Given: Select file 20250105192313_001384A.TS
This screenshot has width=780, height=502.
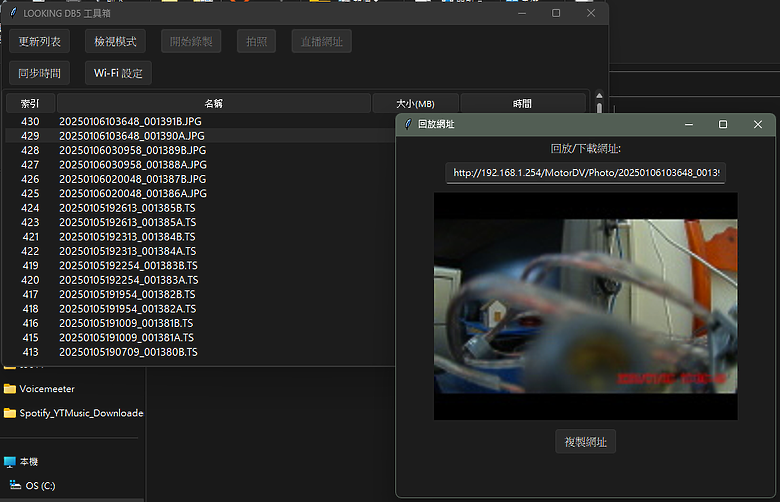Looking at the screenshot, I should [128, 251].
